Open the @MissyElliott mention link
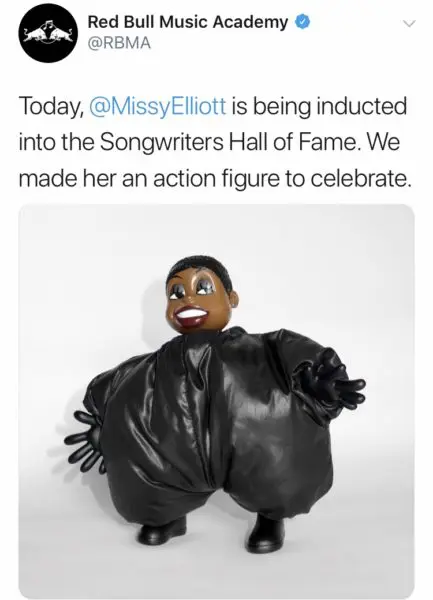 point(157,107)
